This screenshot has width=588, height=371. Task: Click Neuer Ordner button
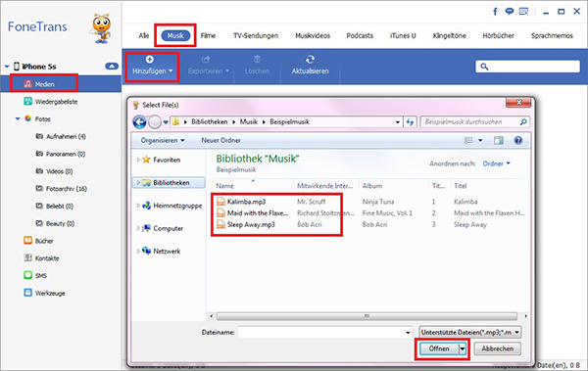[x=220, y=140]
